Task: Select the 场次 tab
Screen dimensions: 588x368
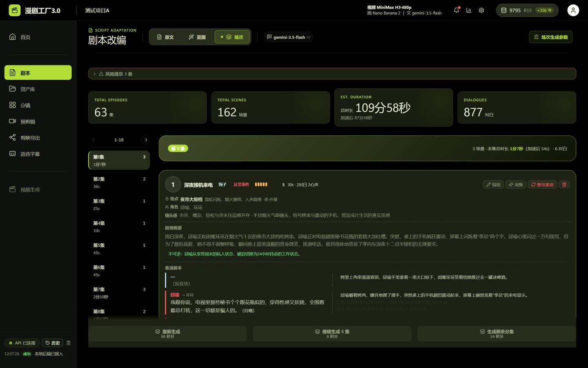Action: click(232, 37)
